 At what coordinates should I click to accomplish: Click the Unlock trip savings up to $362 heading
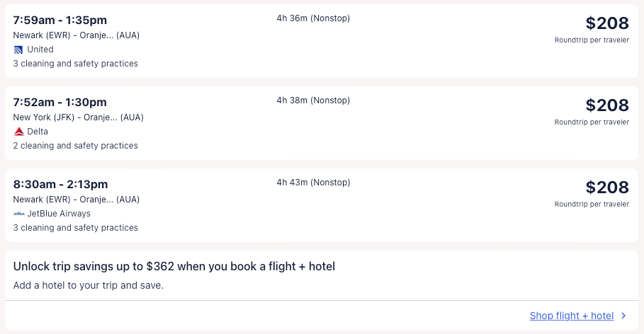(174, 267)
